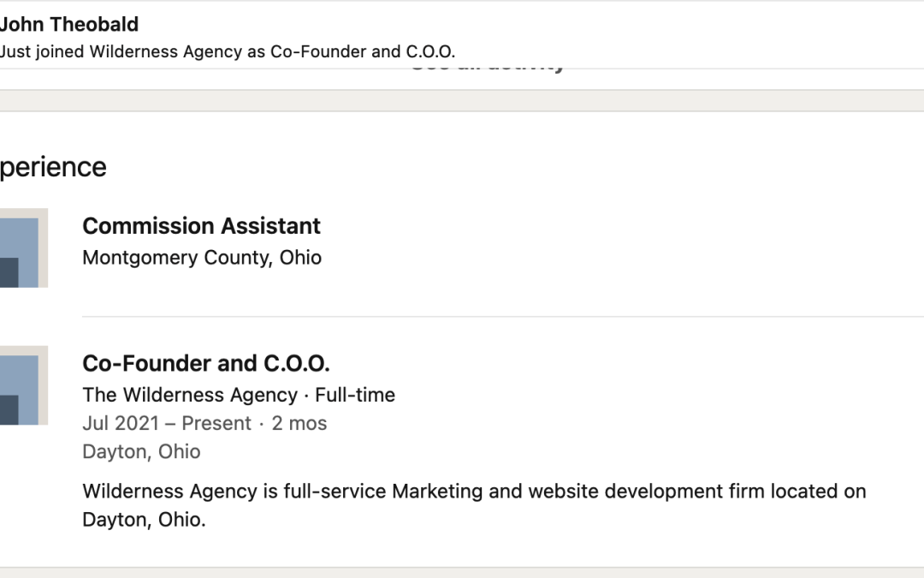This screenshot has height=578, width=924.
Task: Open the Co-Founder and C.O.O. position title
Action: point(206,363)
